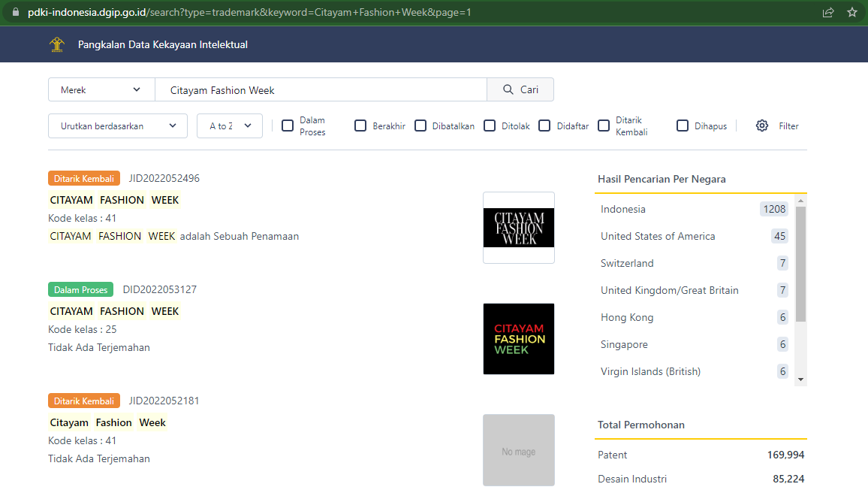This screenshot has width=868, height=490.
Task: Check the Dalam Proses checkbox
Action: pos(288,126)
